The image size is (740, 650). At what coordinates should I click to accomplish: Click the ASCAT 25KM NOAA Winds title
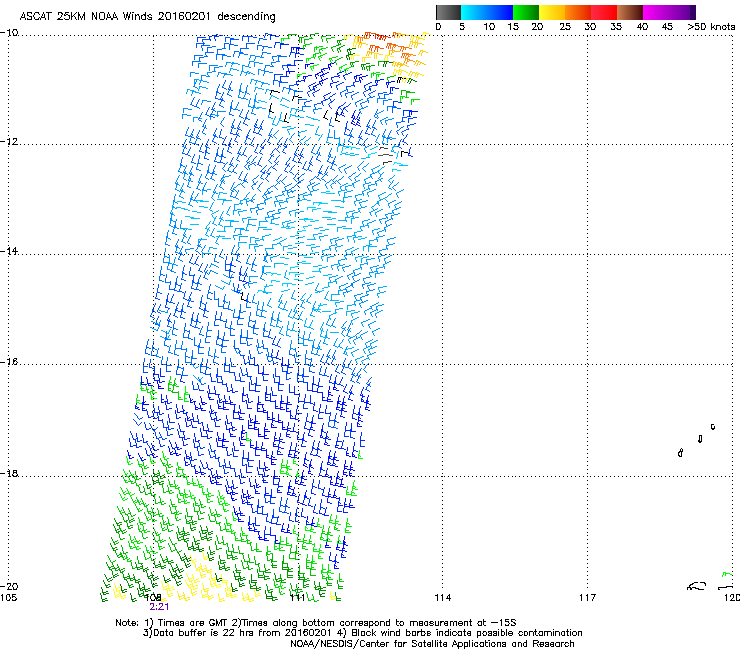pyautogui.click(x=147, y=16)
